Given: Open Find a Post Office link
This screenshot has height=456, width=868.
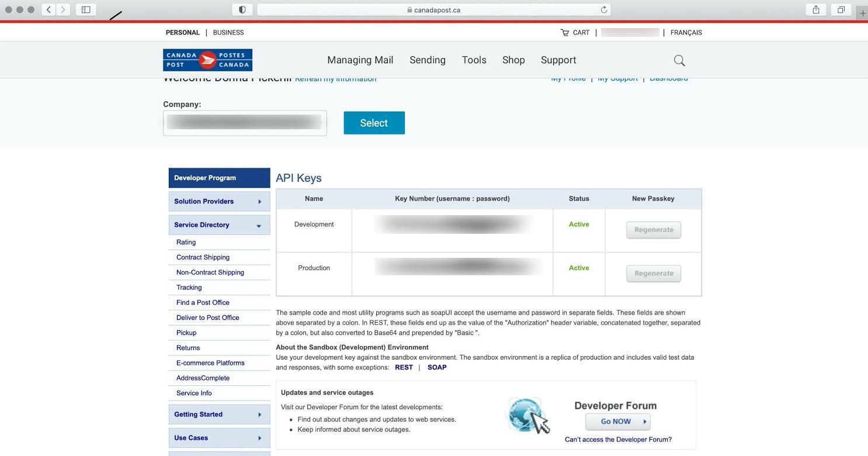Looking at the screenshot, I should (203, 303).
